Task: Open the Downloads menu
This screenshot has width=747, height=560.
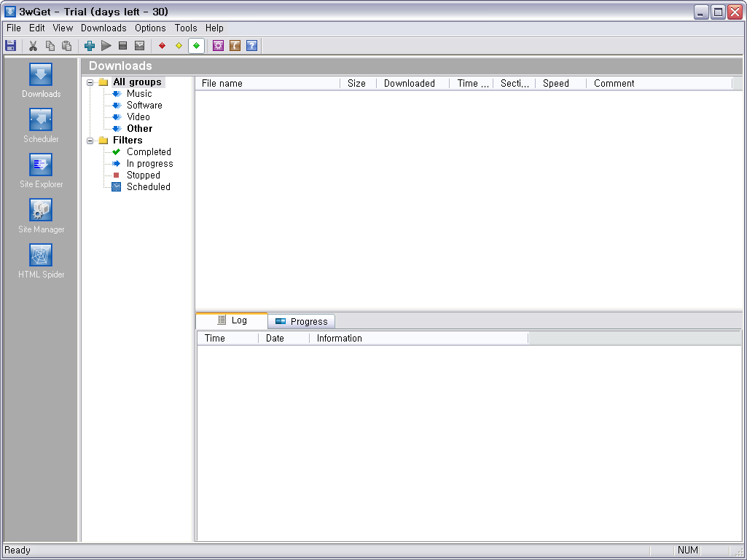Action: tap(103, 28)
